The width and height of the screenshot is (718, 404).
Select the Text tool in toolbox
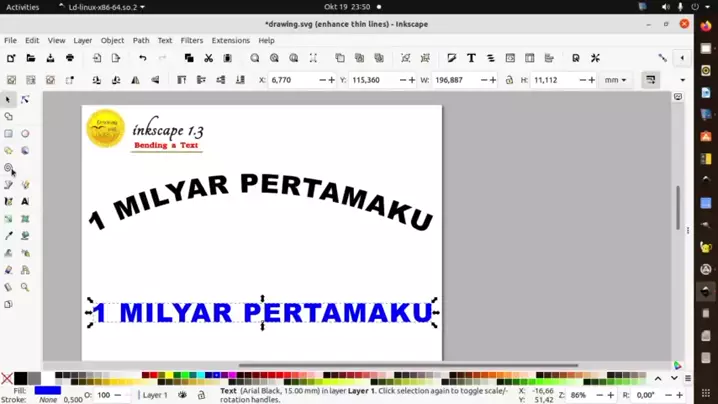pyautogui.click(x=25, y=202)
